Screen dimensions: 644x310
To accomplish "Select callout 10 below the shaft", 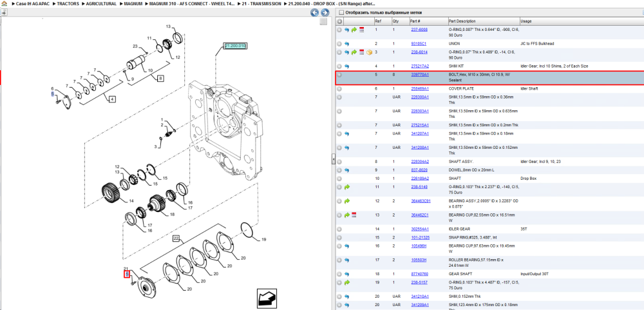I will pos(150,70).
